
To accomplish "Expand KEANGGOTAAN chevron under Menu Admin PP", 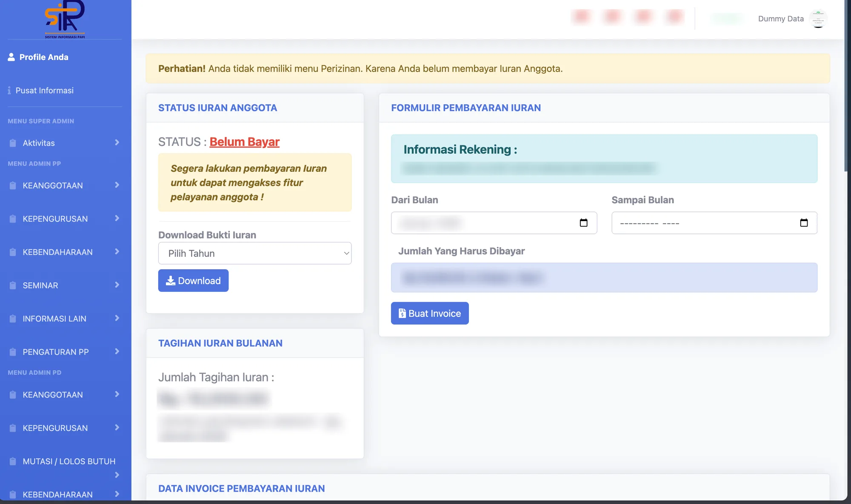I will [117, 185].
